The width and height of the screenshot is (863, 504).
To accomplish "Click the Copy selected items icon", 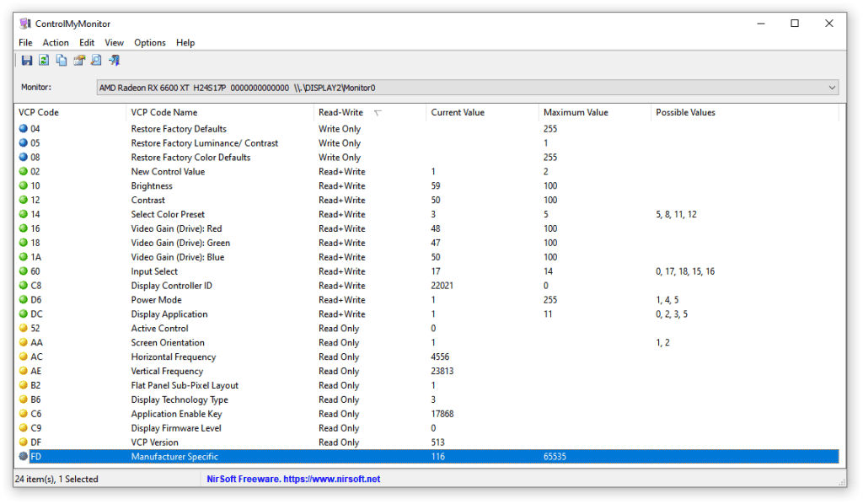I will (62, 61).
